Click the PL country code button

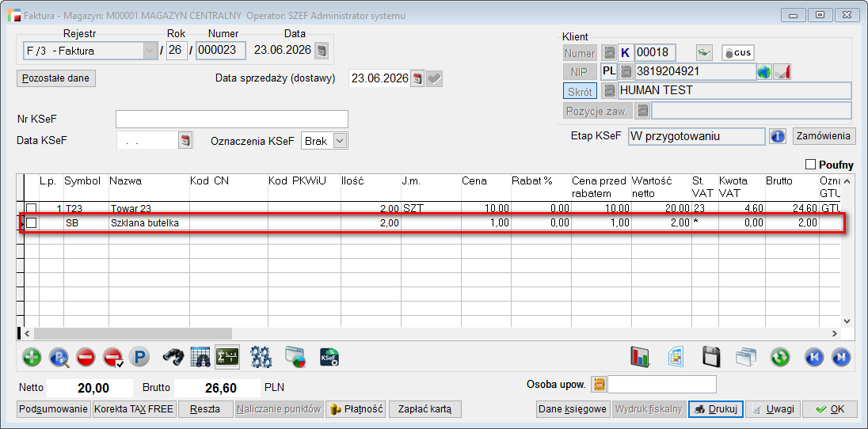609,71
